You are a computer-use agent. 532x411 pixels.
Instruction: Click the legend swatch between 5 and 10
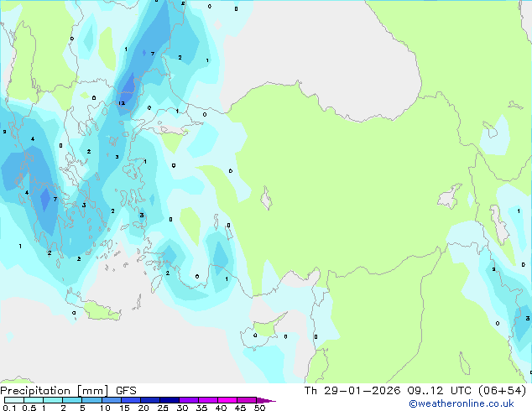click(x=92, y=400)
